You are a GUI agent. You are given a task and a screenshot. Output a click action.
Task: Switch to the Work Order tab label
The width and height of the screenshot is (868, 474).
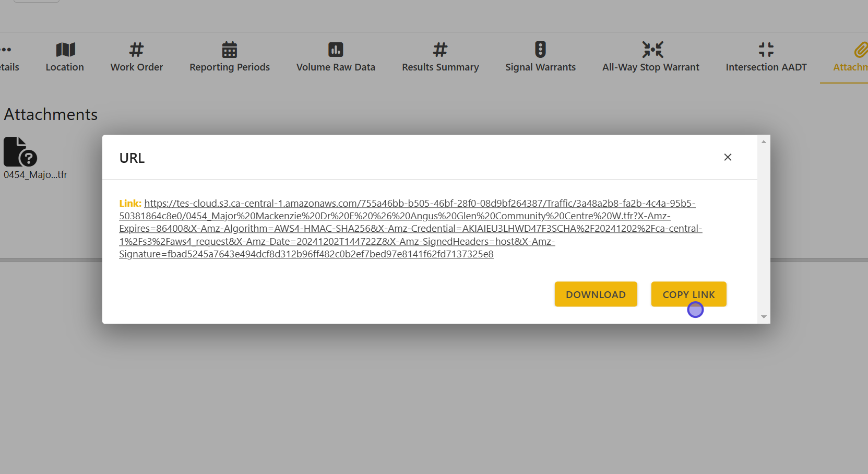coord(136,67)
